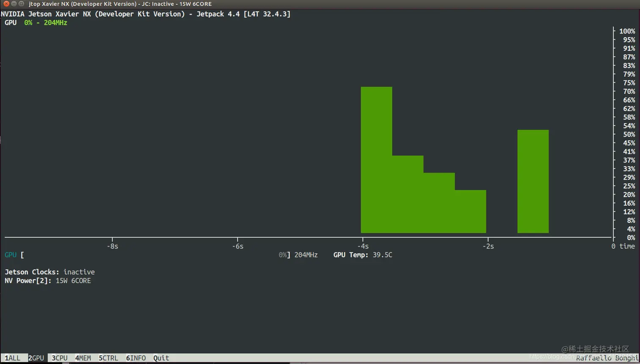Maximize the jtop terminal window

[x=22, y=4]
